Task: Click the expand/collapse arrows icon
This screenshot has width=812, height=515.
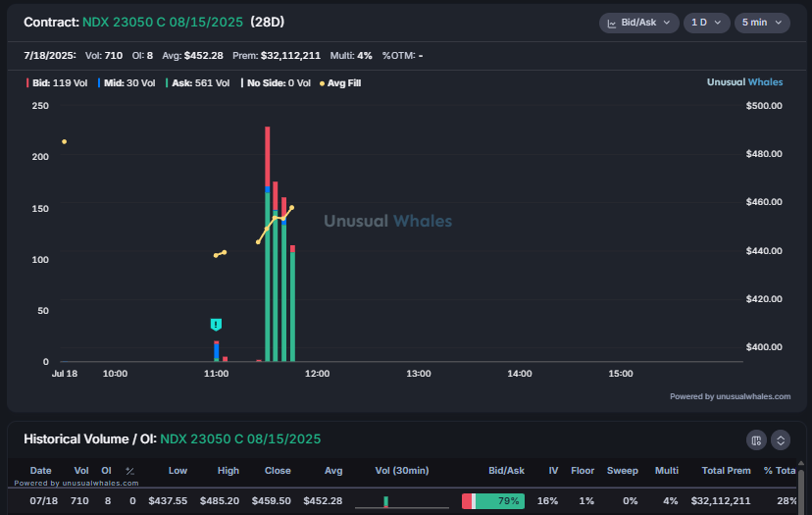Action: (x=781, y=440)
